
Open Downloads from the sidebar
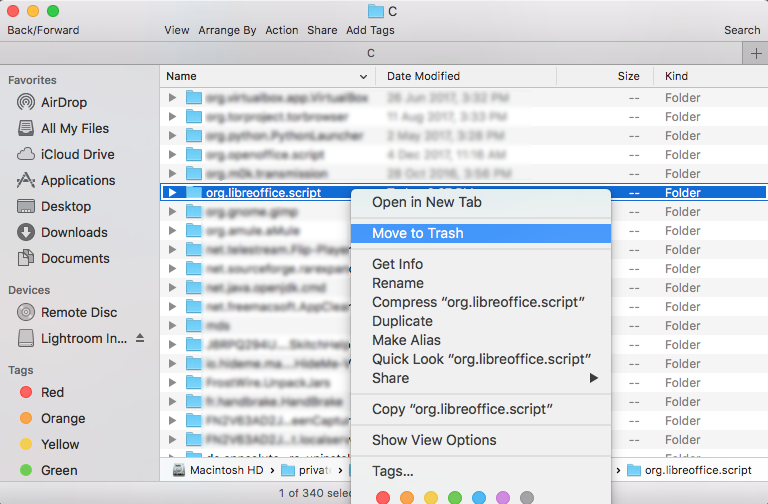[x=62, y=232]
